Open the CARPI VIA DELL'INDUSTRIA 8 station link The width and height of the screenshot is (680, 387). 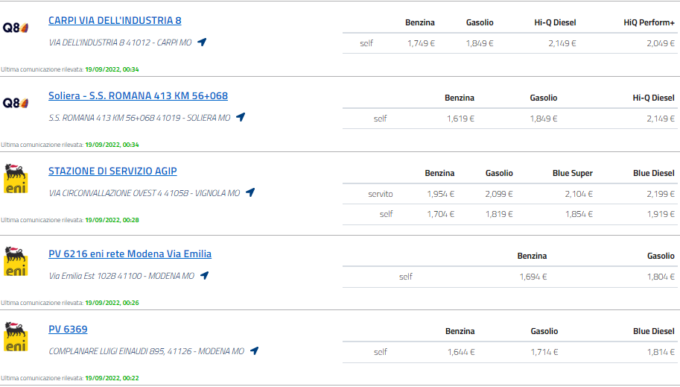point(114,20)
